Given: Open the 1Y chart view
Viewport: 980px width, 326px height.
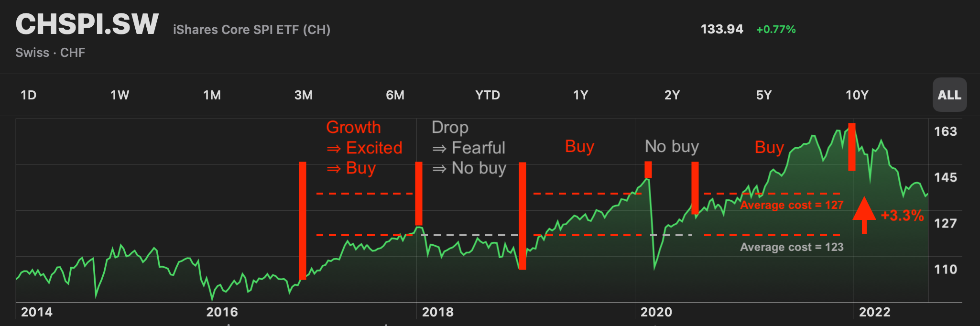Looking at the screenshot, I should 581,95.
